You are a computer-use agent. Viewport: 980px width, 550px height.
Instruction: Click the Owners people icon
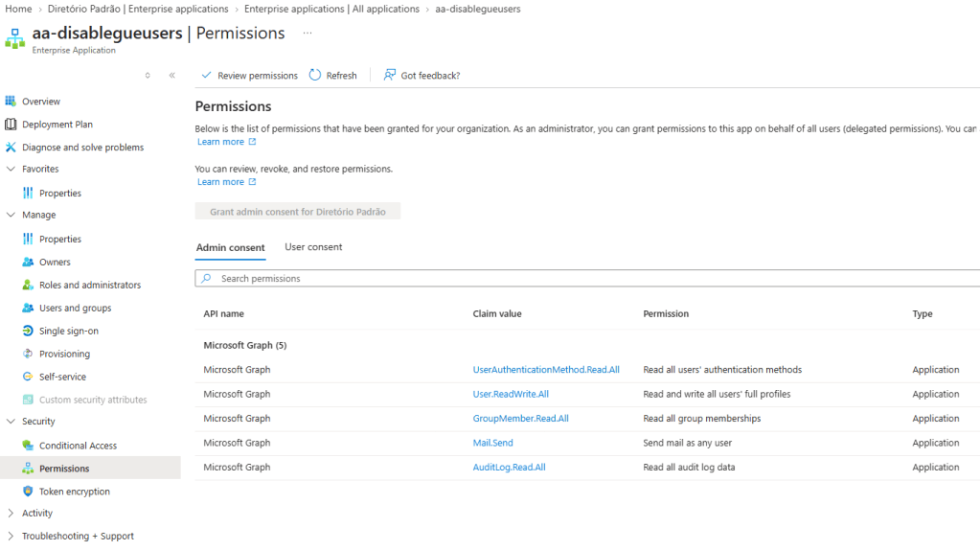tap(28, 262)
